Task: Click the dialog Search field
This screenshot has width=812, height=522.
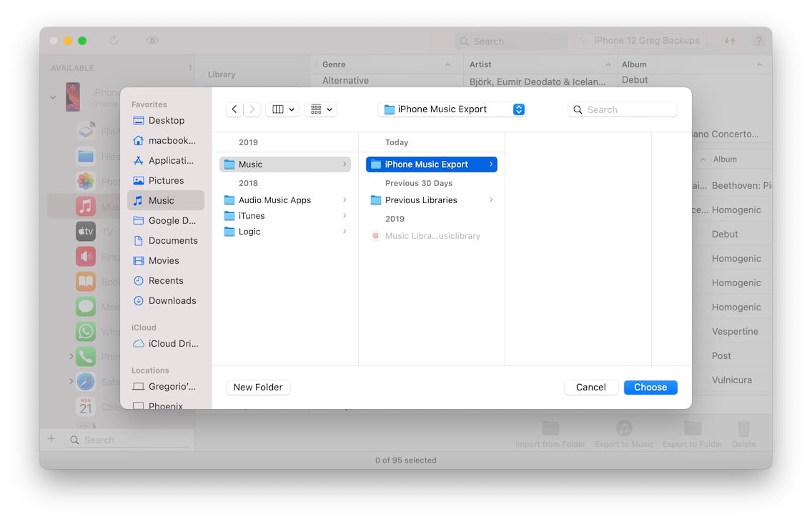Action: [x=623, y=110]
